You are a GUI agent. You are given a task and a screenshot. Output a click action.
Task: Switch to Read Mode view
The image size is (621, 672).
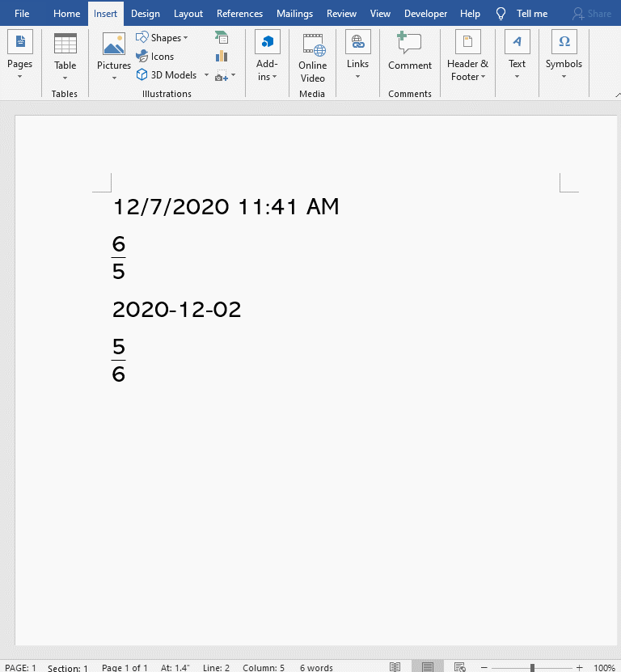pos(395,666)
